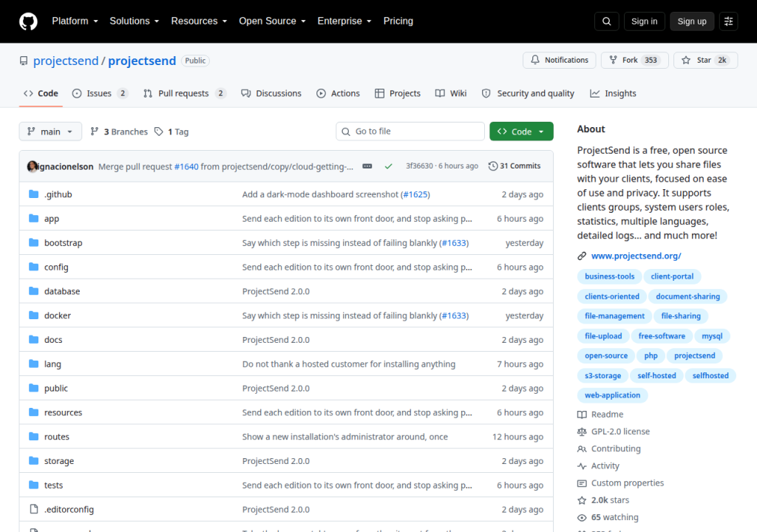Click the Sign in button
This screenshot has width=757, height=532.
[644, 21]
